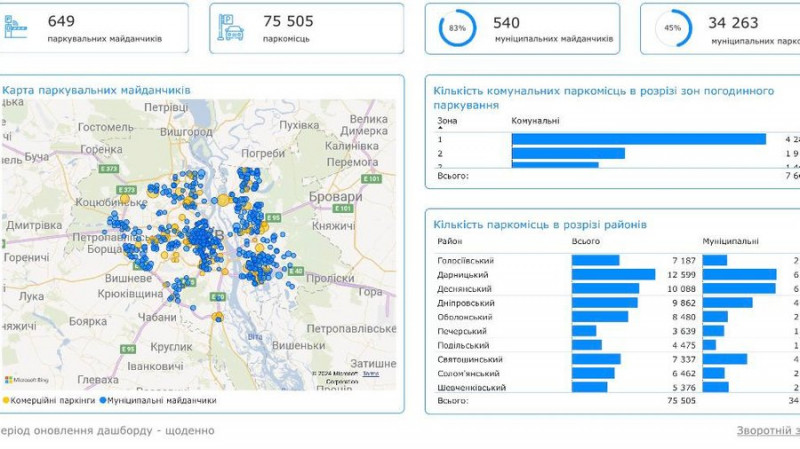Select the Подільський district row
The height and width of the screenshot is (449, 800).
pyautogui.click(x=617, y=345)
